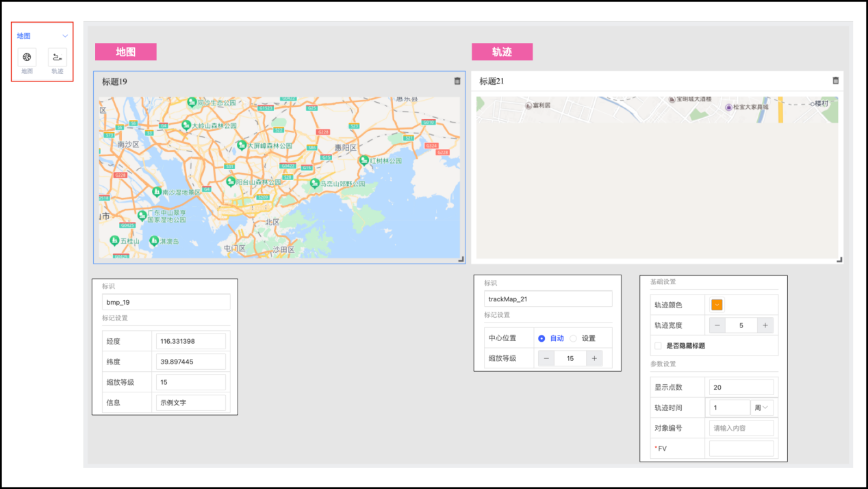Viewport: 868px width, 489px height.
Task: Click the pink 地图 section label
Action: (x=126, y=52)
